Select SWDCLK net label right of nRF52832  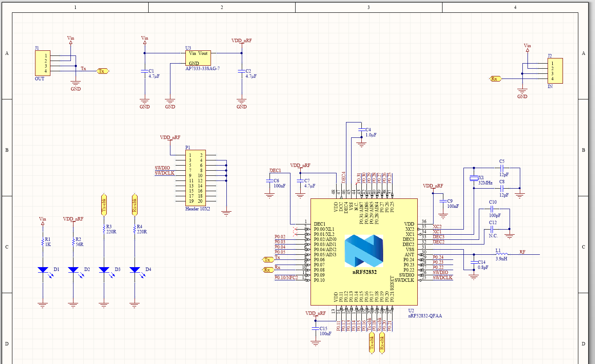443,277
